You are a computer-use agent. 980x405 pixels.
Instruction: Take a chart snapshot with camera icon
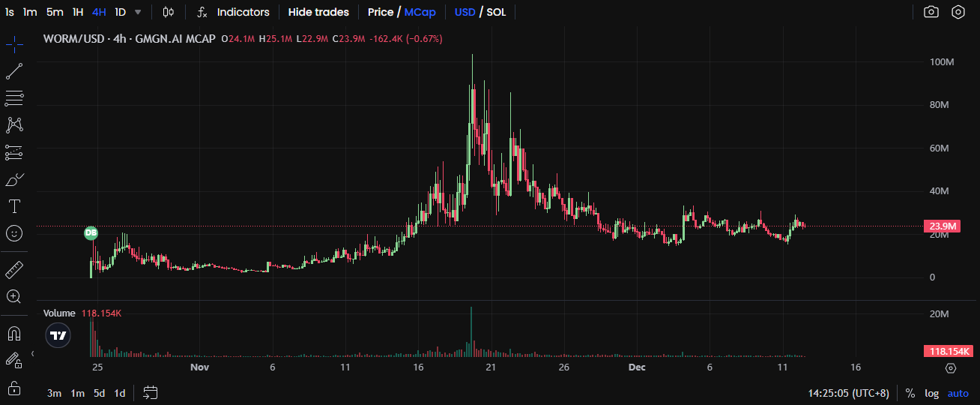click(x=931, y=12)
